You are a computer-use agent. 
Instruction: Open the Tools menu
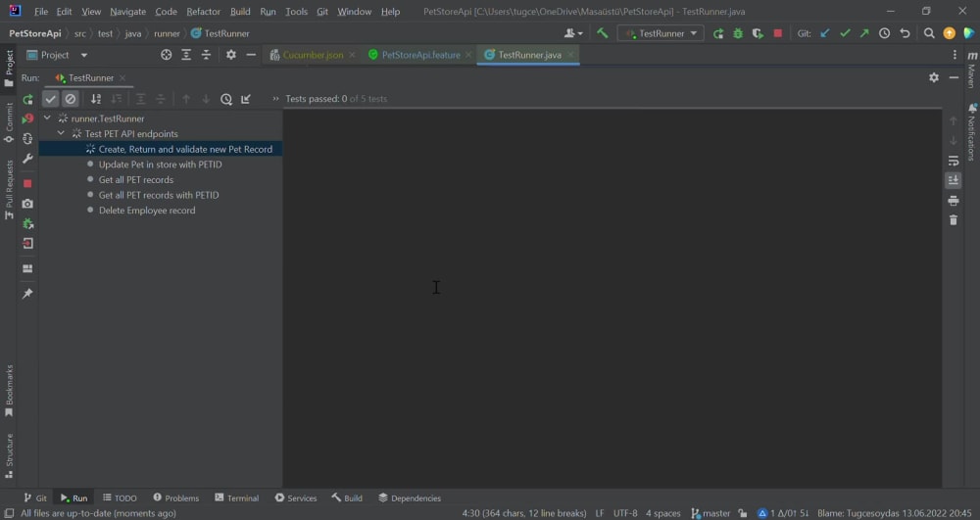click(x=296, y=11)
